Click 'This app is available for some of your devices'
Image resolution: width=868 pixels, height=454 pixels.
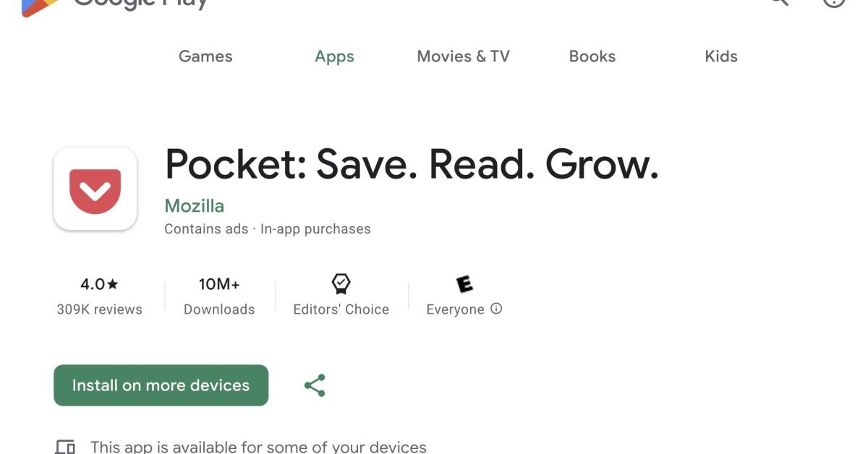(258, 447)
